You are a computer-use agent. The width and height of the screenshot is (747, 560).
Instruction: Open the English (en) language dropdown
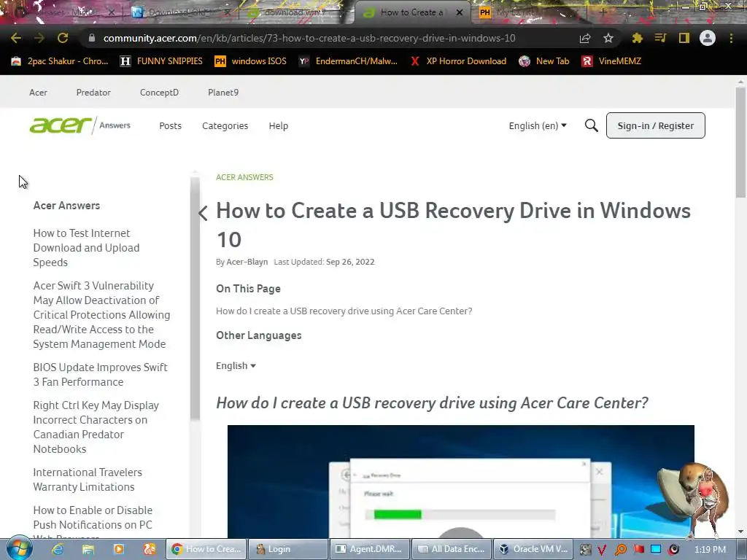click(x=538, y=125)
